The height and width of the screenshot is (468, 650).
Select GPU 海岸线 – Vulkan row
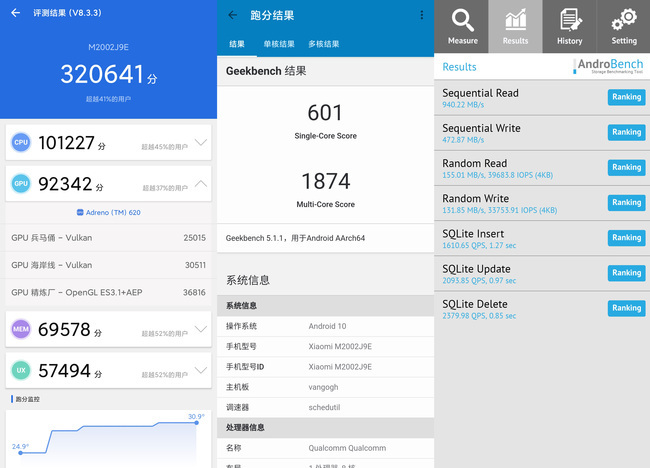coord(109,265)
